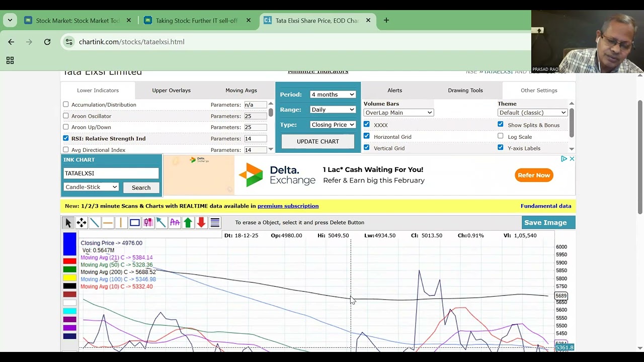Select the candlestick marker tool
Screen dimensions: 644x362
pos(148,222)
